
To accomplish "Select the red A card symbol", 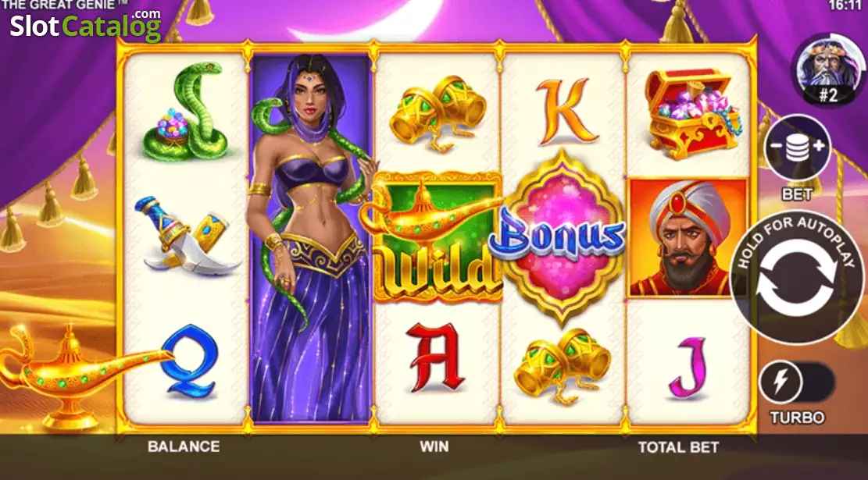I will pos(434,357).
